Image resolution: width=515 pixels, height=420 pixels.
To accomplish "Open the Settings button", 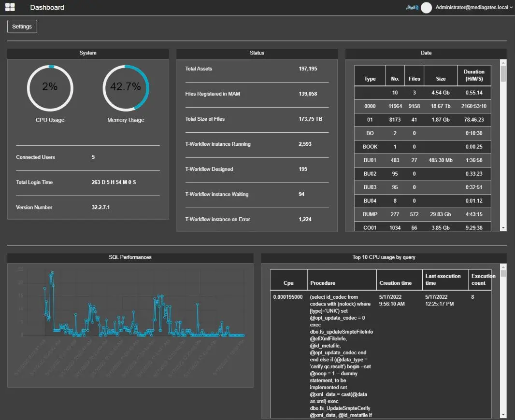I will (22, 27).
